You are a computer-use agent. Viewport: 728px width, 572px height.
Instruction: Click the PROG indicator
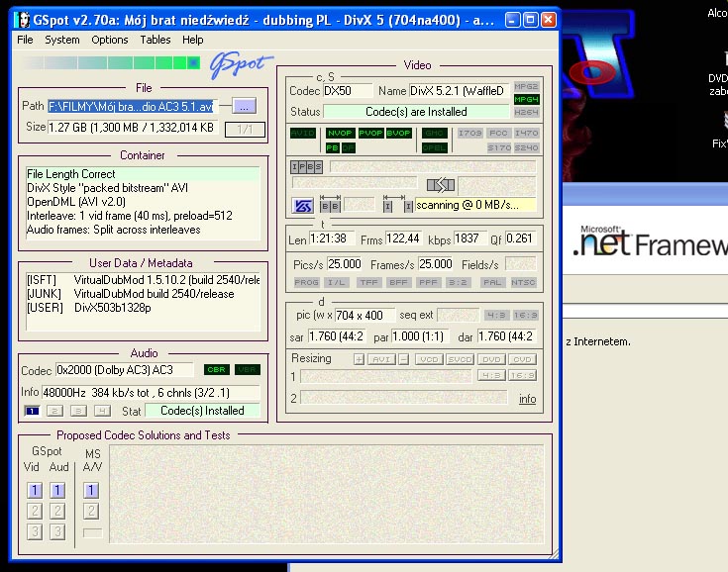(x=306, y=282)
